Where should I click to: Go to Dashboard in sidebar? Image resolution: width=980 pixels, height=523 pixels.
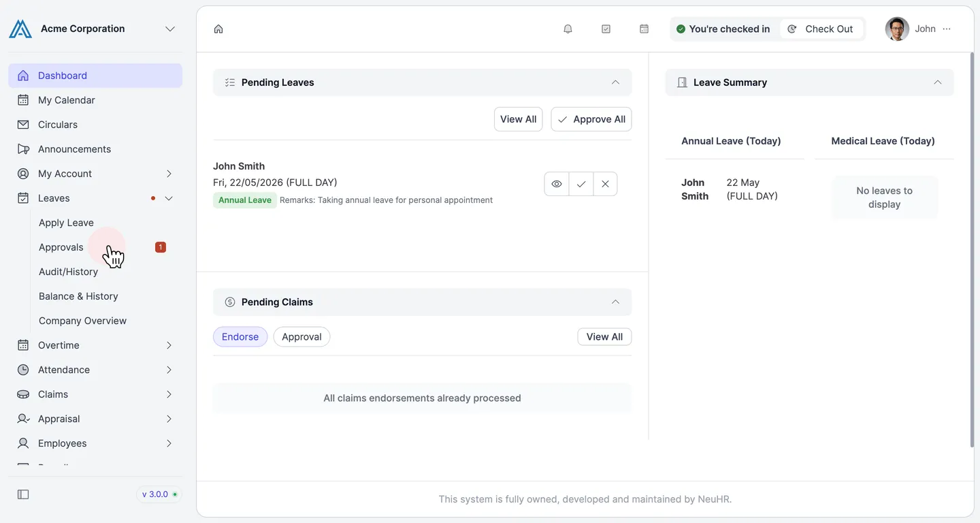95,76
